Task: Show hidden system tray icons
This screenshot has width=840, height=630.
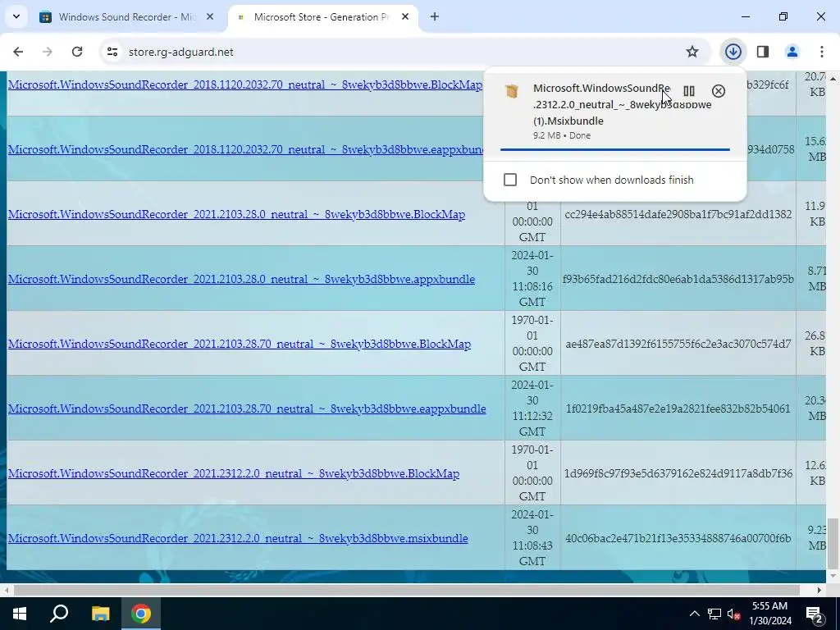Action: (694, 614)
